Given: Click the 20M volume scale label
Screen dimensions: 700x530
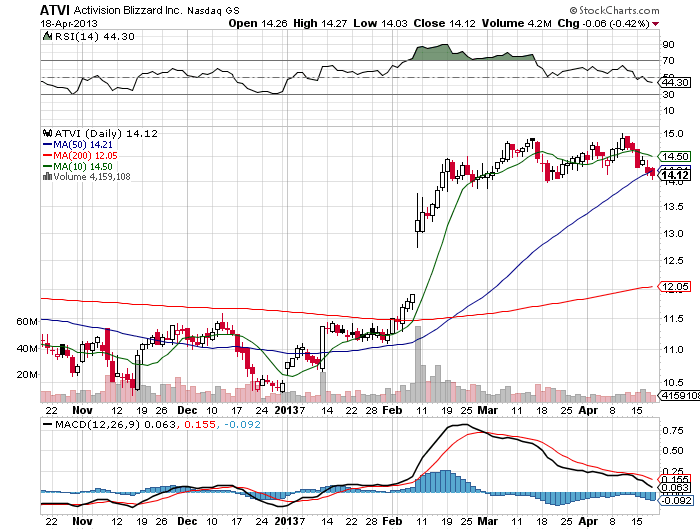Looking at the screenshot, I should pos(27,375).
